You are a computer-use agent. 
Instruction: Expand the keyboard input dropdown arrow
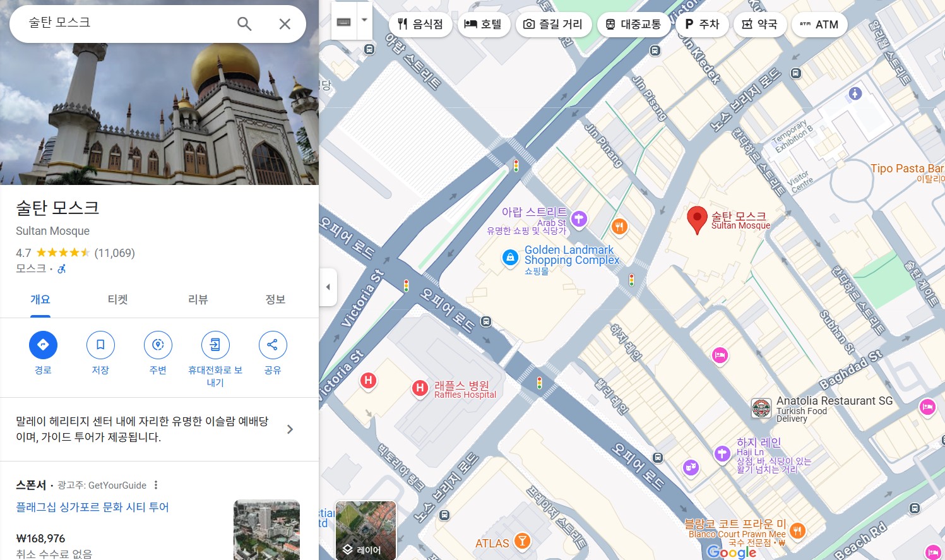point(364,20)
